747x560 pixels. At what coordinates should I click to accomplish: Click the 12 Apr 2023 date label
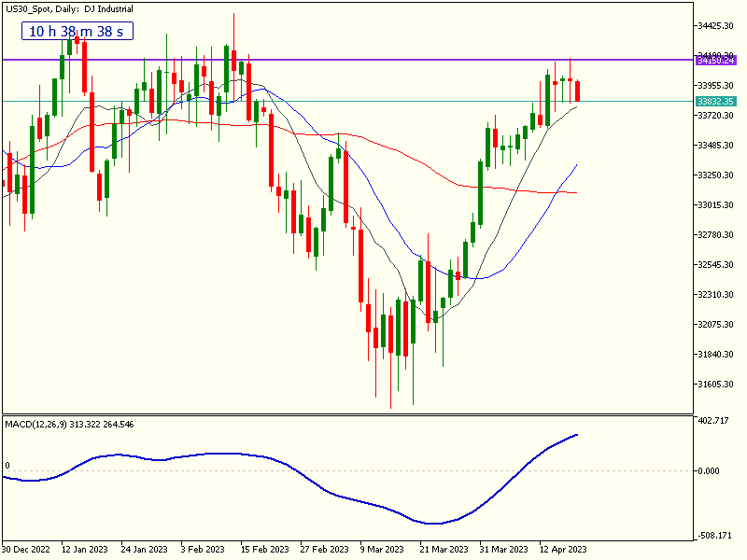(562, 550)
